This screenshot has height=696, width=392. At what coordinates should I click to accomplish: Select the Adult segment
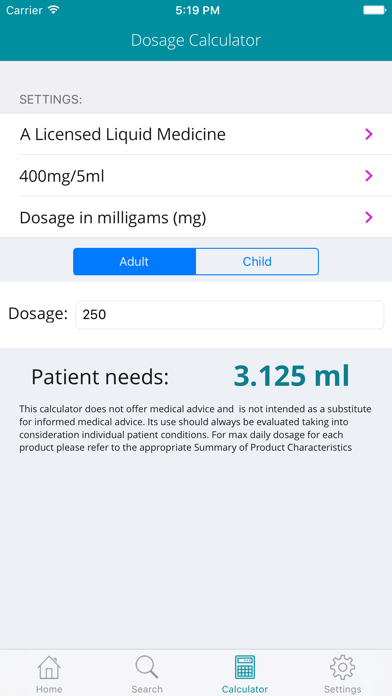coord(134,261)
